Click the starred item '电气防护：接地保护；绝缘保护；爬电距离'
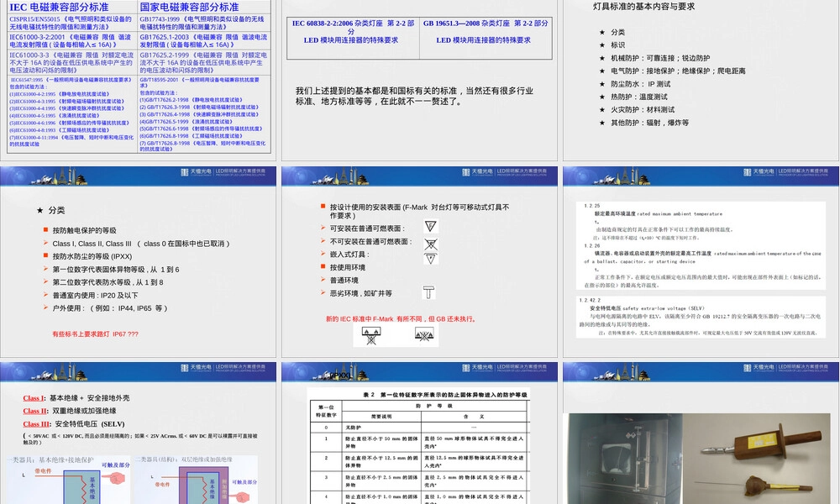The height and width of the screenshot is (504, 840). (x=678, y=71)
